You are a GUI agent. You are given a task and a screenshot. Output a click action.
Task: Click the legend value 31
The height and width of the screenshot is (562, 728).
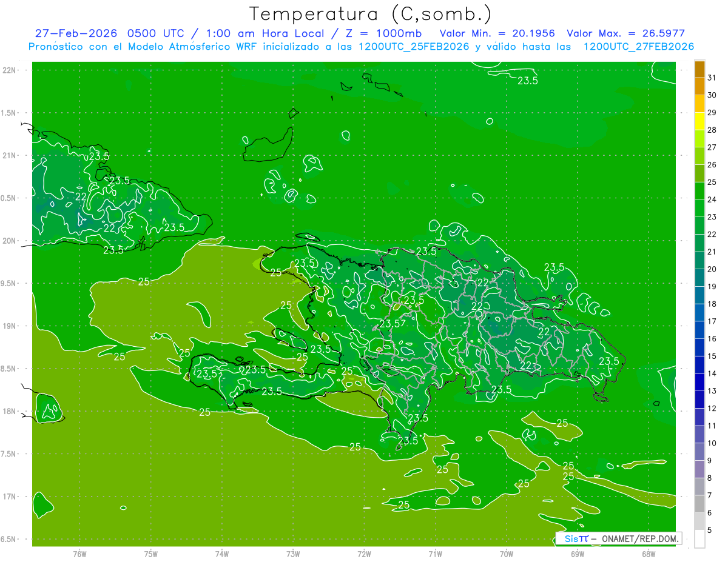712,78
